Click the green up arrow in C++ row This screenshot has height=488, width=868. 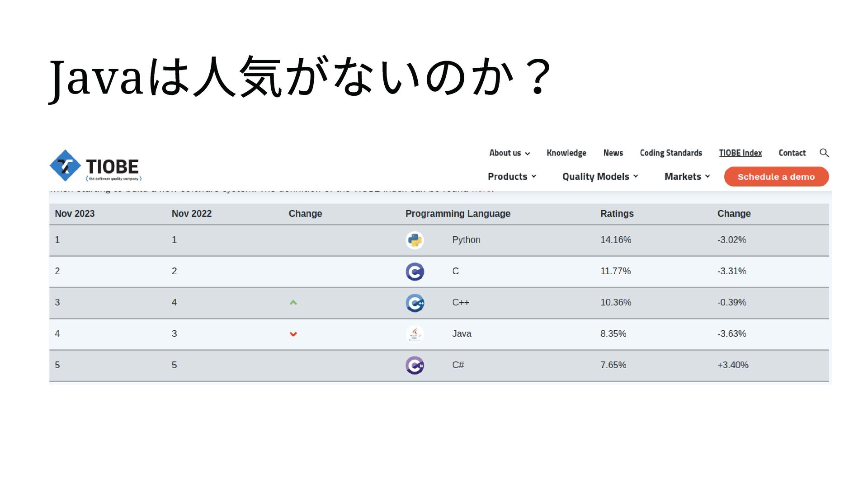pyautogui.click(x=293, y=303)
